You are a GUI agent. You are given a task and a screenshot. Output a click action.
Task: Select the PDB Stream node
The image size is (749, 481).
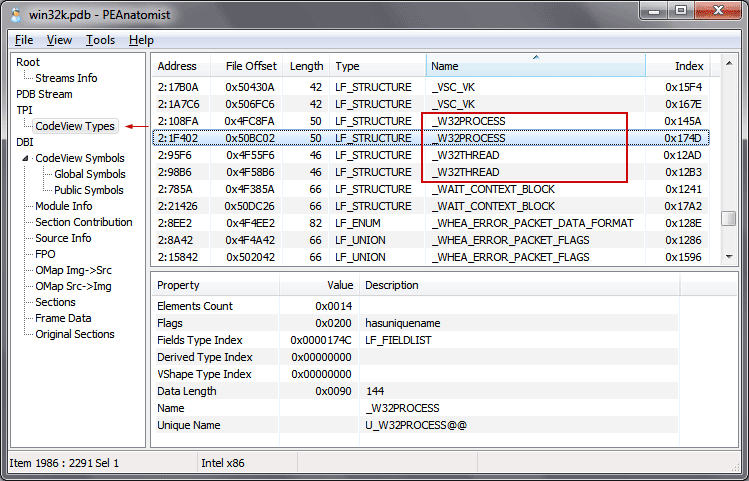click(x=44, y=94)
